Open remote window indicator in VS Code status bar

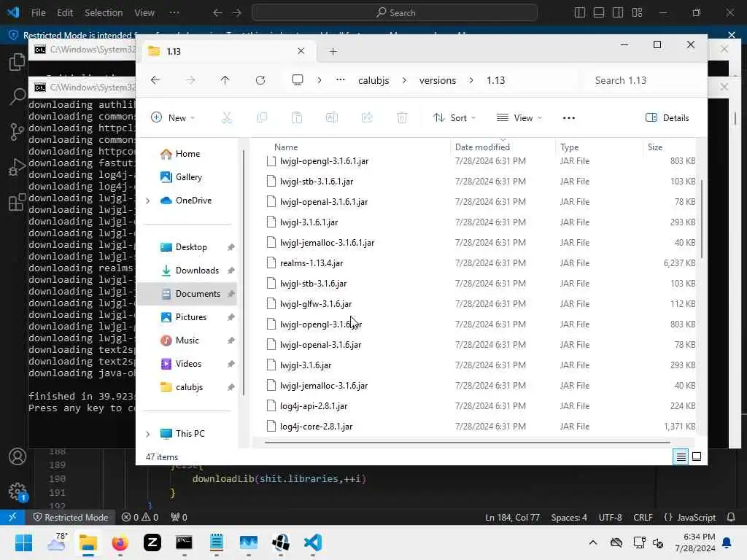(x=12, y=517)
